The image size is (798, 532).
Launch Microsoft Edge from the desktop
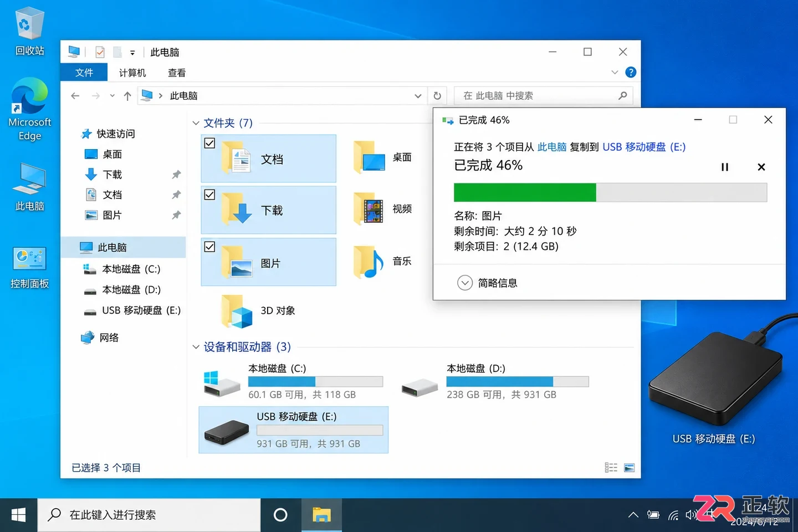coord(29,109)
